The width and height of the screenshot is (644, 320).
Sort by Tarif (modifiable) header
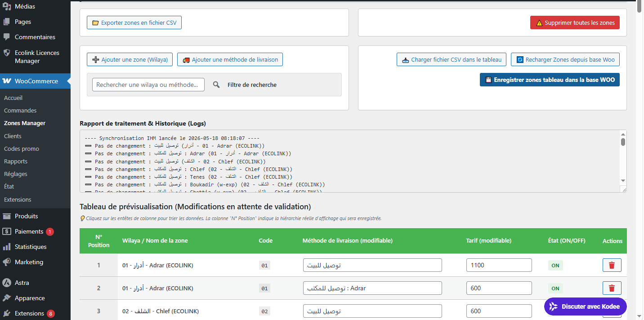(x=489, y=241)
